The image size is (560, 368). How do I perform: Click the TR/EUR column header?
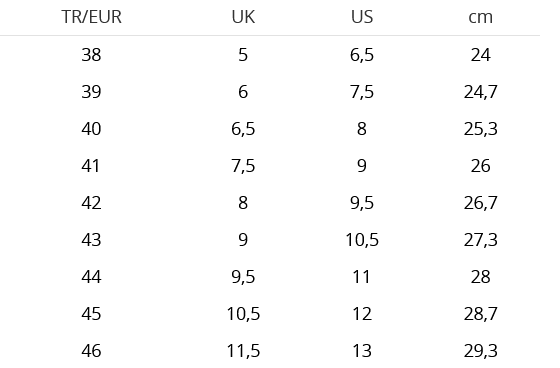[91, 17]
